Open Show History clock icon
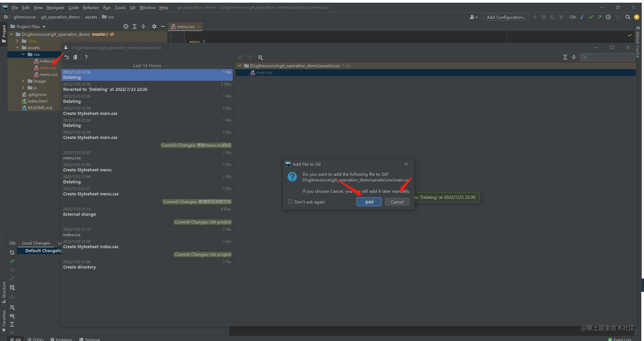Viewport: 644px width, 341px height. tap(608, 17)
